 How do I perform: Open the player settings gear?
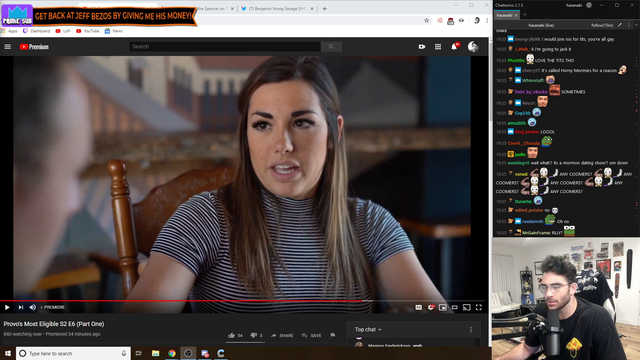click(431, 307)
